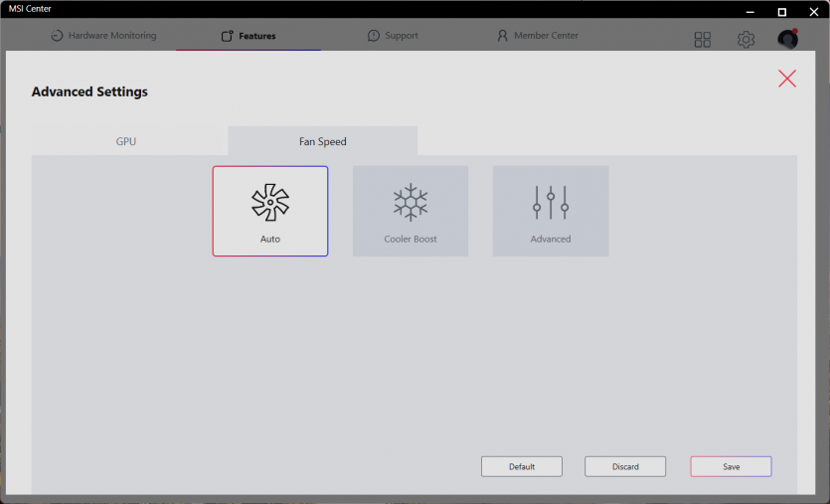Switch to the GPU tab
This screenshot has height=504, width=830.
[x=126, y=141]
